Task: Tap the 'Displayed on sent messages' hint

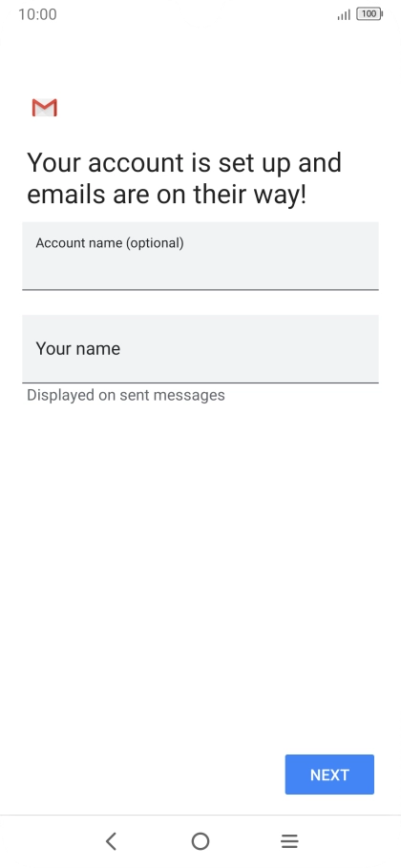Action: (x=126, y=395)
